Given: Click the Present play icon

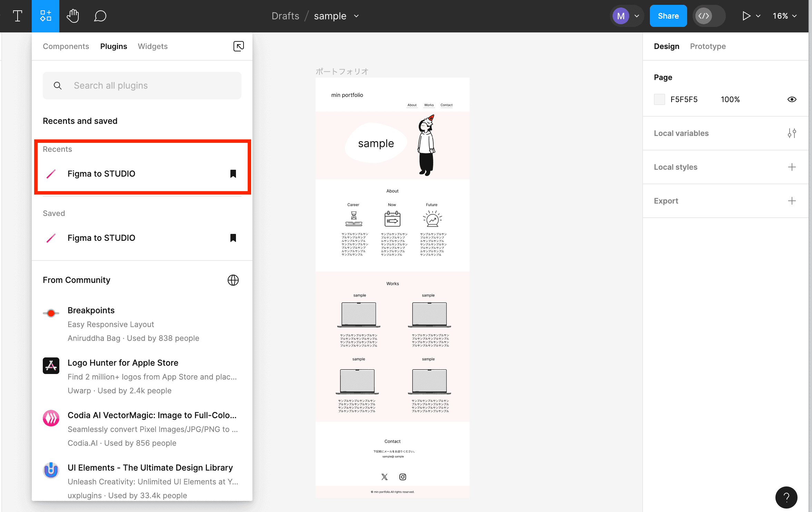Looking at the screenshot, I should coord(746,16).
